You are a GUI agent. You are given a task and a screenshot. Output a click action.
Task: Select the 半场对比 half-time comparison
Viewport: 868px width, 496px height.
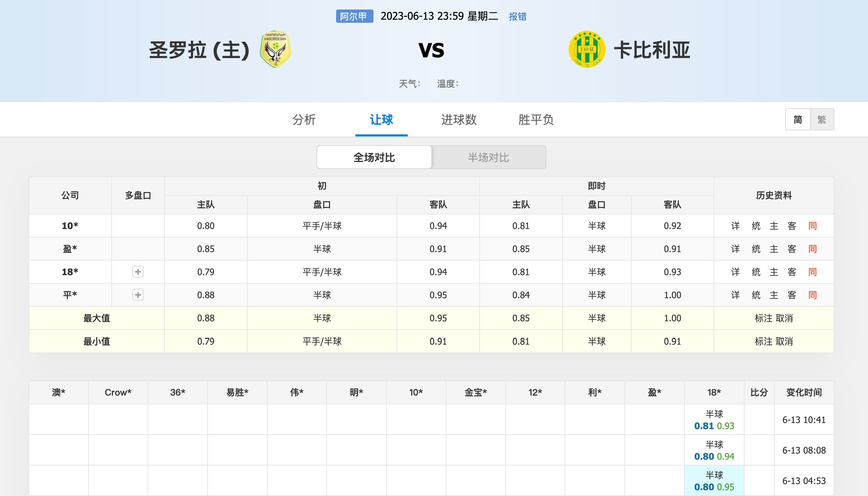[488, 157]
